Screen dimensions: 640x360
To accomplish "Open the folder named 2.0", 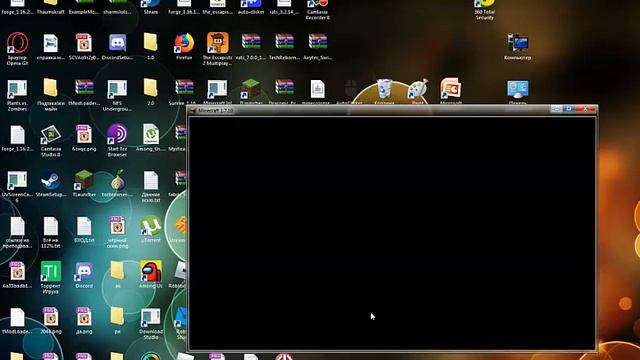I will point(151,89).
